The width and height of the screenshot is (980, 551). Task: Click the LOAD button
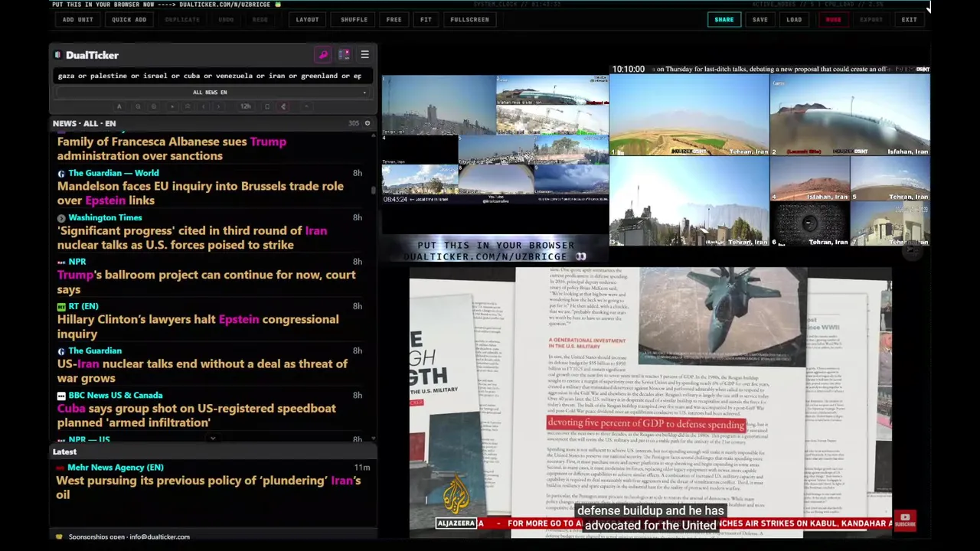(794, 20)
